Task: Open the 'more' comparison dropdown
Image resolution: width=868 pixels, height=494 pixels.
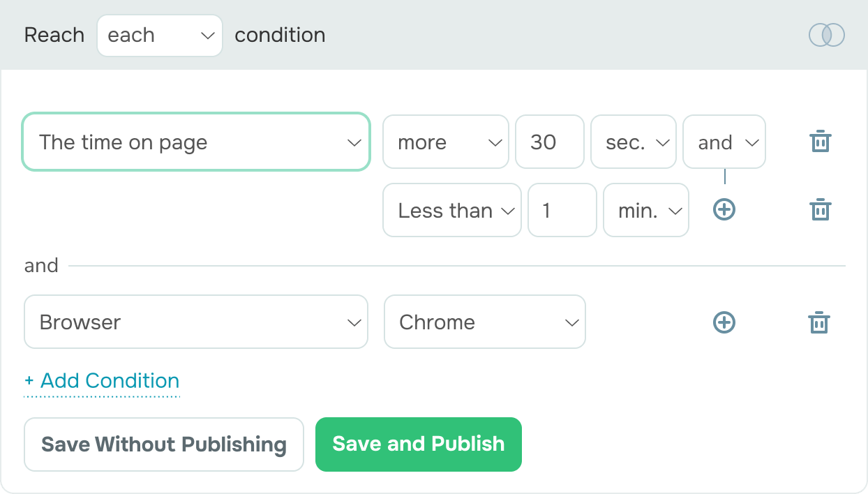Action: click(446, 142)
